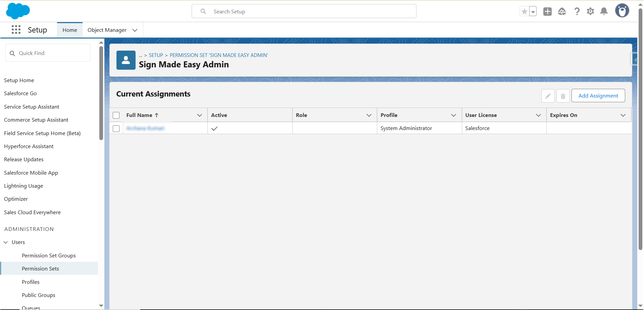Click the Delete trash icon in Current Assignments
Screen dimensions: 644x310
coord(563,96)
